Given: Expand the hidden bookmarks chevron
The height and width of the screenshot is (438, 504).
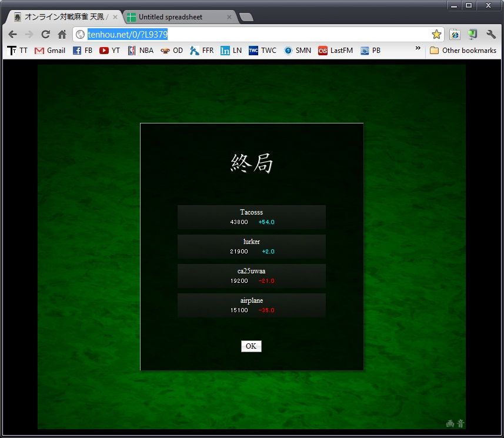Looking at the screenshot, I should point(418,49).
